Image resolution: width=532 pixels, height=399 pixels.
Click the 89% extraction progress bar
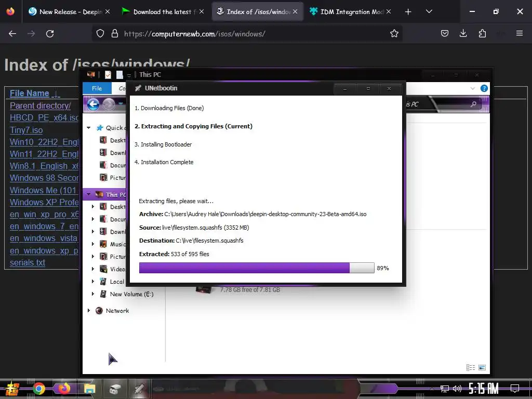coord(257,268)
